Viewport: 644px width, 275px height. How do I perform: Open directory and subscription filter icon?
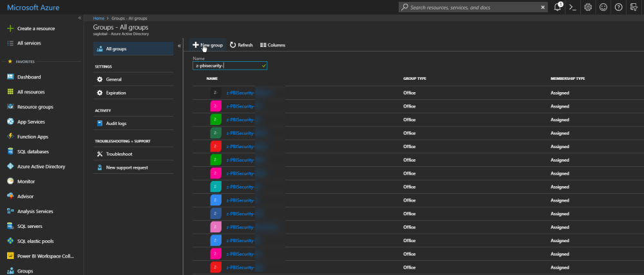634,7
